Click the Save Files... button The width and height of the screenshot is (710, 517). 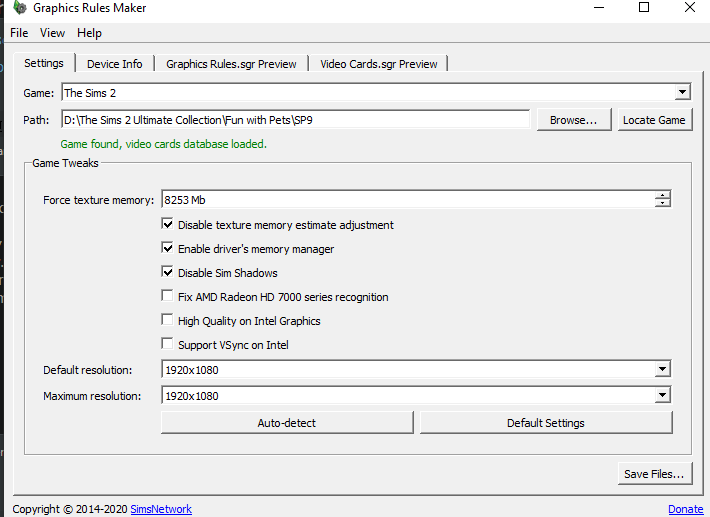(x=654, y=474)
